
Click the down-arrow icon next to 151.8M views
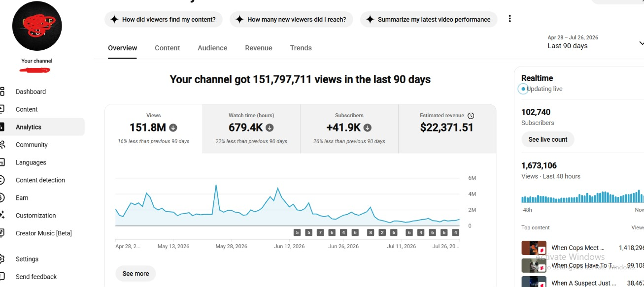click(173, 128)
